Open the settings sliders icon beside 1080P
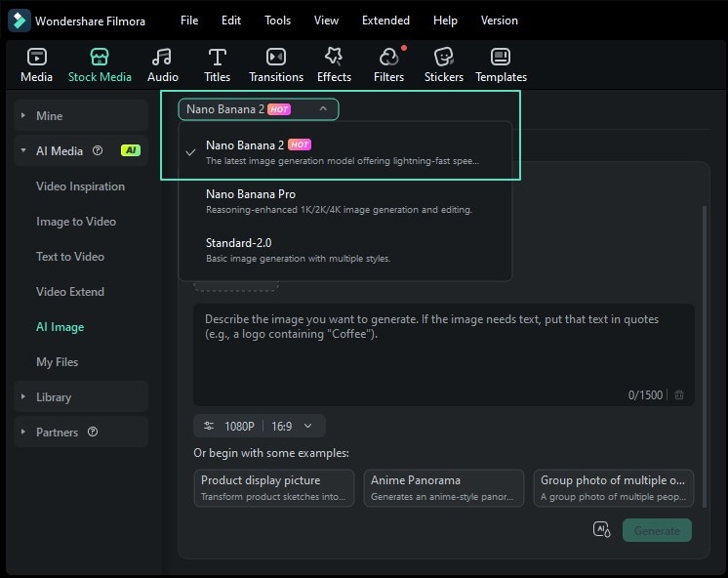 click(209, 426)
